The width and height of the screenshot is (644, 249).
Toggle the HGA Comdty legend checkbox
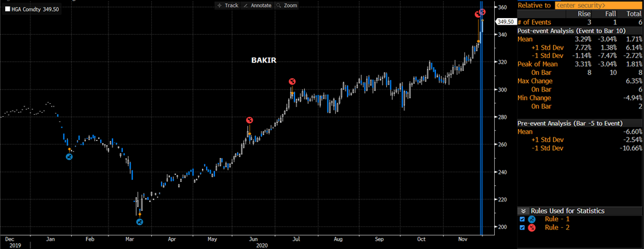[x=7, y=10]
